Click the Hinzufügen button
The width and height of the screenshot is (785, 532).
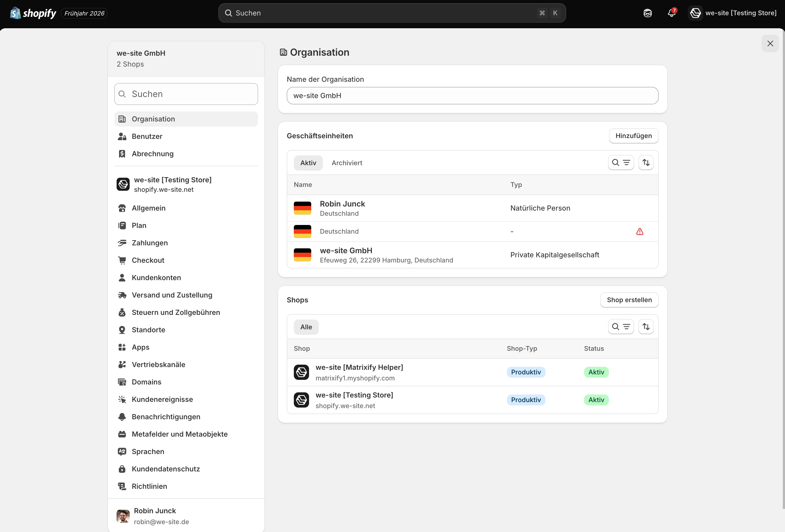[634, 136]
